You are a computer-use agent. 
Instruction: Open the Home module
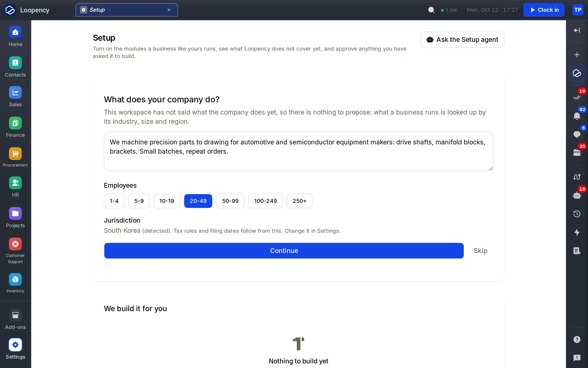15,37
